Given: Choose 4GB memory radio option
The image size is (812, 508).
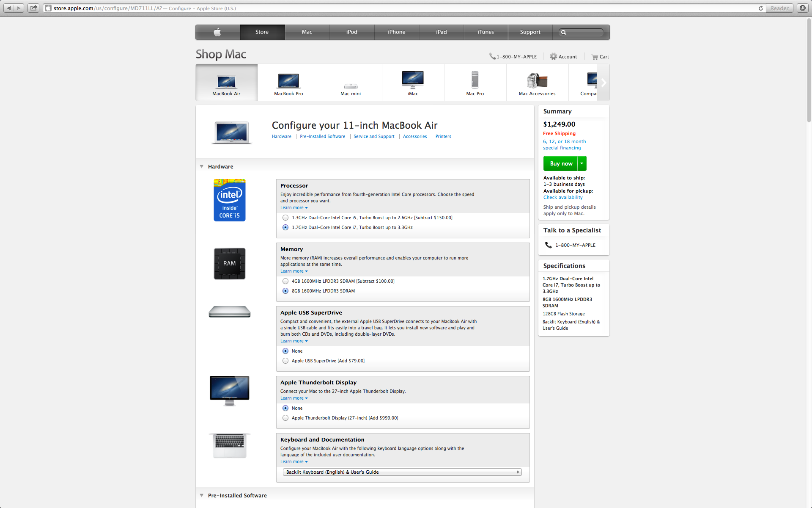Looking at the screenshot, I should coord(285,281).
